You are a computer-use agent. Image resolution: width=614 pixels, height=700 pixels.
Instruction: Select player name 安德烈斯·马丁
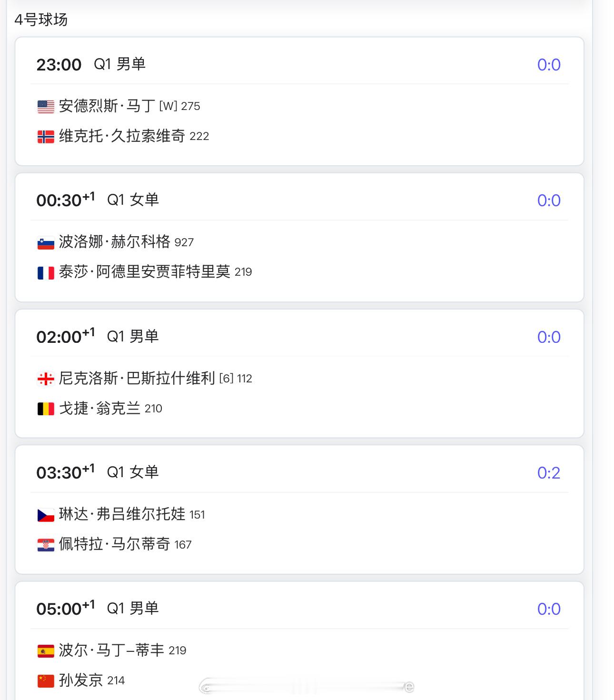point(107,106)
